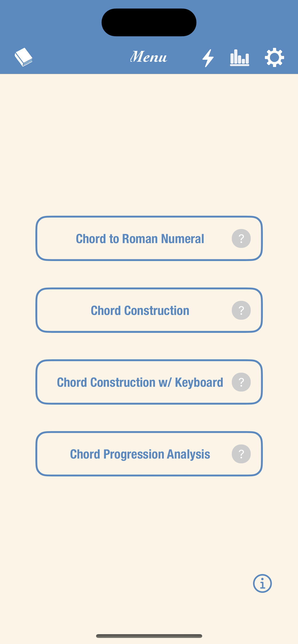Open Chord to Roman Numeral exercise
The width and height of the screenshot is (298, 644).
point(149,238)
